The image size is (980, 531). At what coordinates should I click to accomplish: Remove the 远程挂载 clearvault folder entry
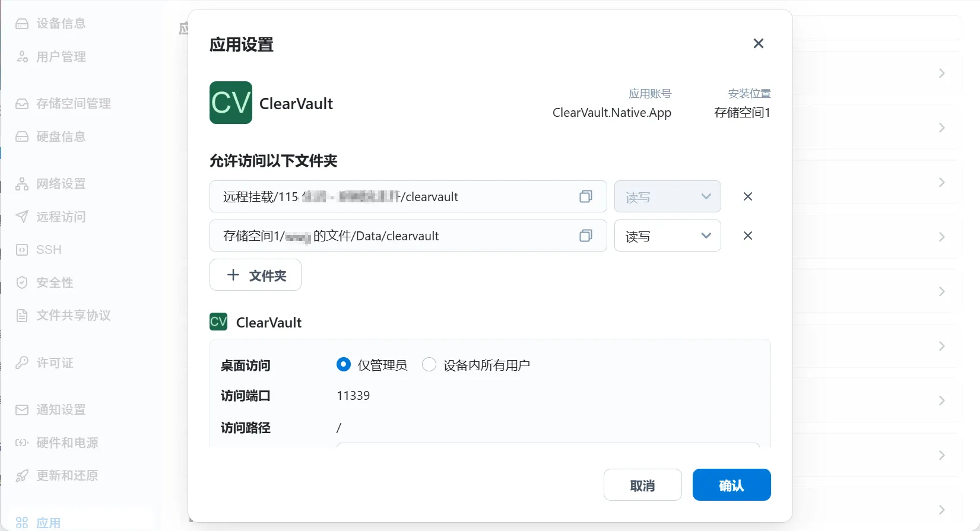click(748, 196)
